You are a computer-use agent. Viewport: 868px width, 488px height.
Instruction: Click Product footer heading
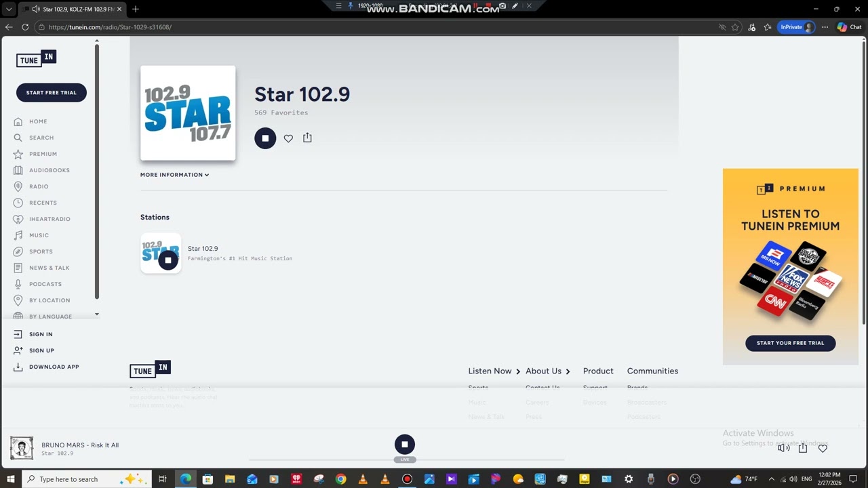click(x=598, y=371)
